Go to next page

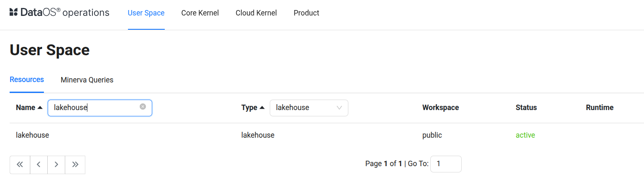pos(56,164)
